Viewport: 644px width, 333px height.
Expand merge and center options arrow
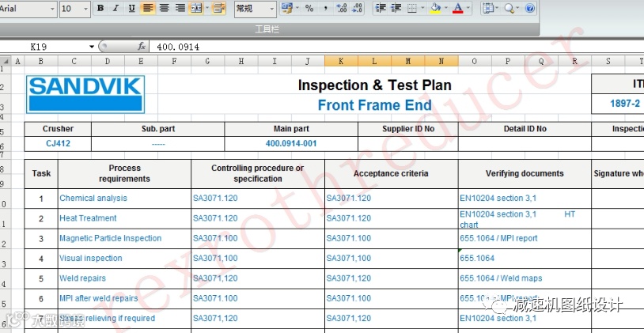207,8
